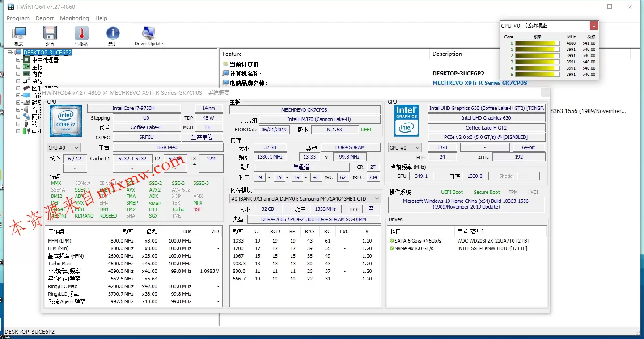Click the disk drive icon in tree
Screen dimensions: 644x339
click(26, 103)
